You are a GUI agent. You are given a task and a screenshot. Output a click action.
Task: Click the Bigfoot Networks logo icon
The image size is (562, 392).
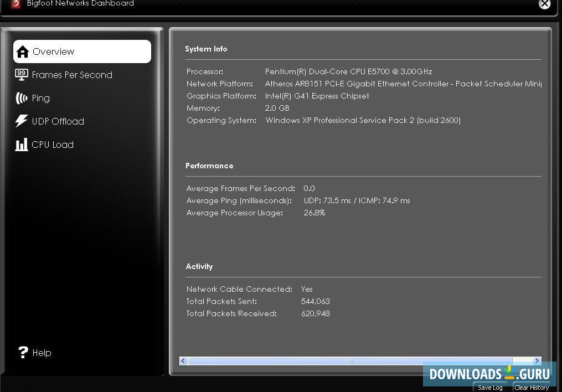point(14,3)
